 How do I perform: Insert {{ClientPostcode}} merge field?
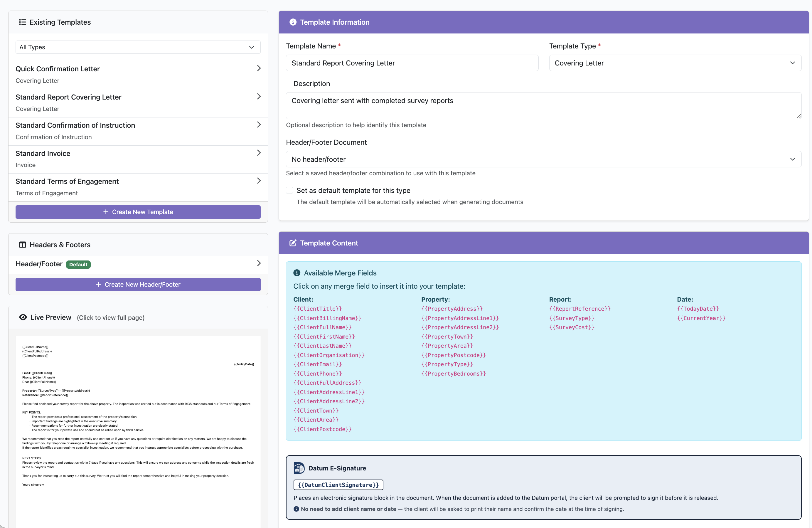pyautogui.click(x=322, y=429)
